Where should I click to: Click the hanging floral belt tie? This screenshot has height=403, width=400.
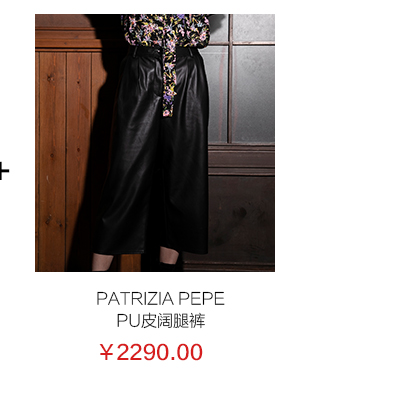pyautogui.click(x=169, y=82)
